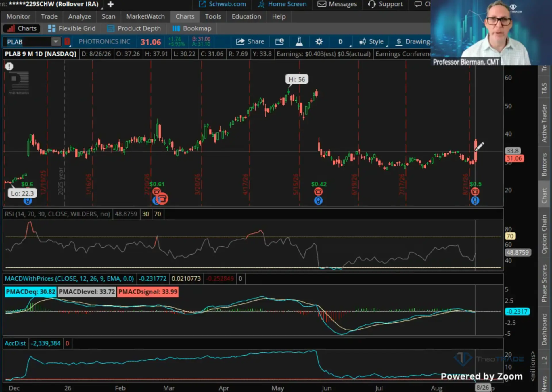Open the L2 sidebar tab
Viewport: 552px width, 392px height.
pos(544,360)
